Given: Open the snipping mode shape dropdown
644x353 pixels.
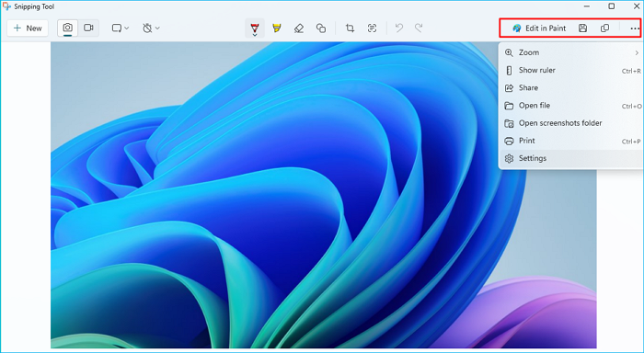Looking at the screenshot, I should tap(121, 28).
